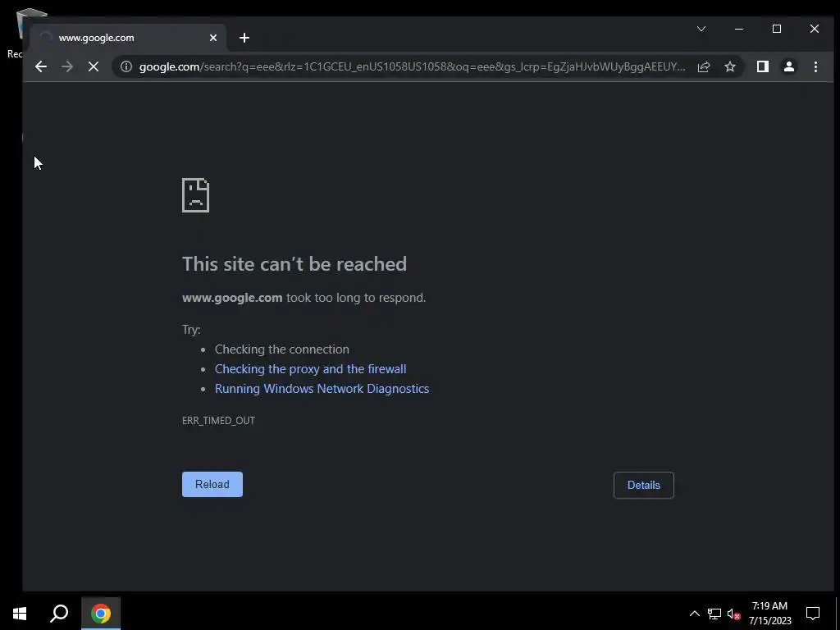This screenshot has height=630, width=840.
Task: Click the Details button
Action: 643,485
